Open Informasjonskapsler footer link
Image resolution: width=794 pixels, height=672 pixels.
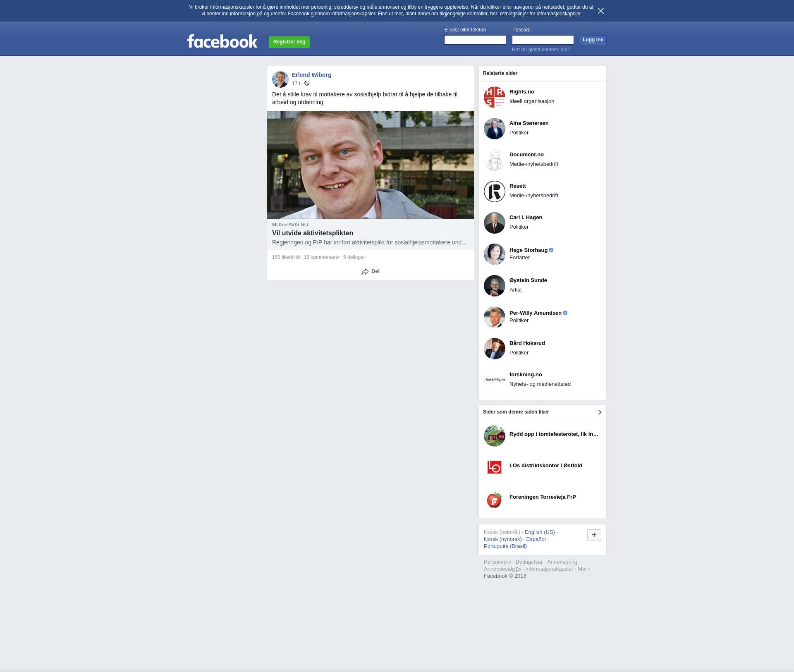tap(549, 569)
